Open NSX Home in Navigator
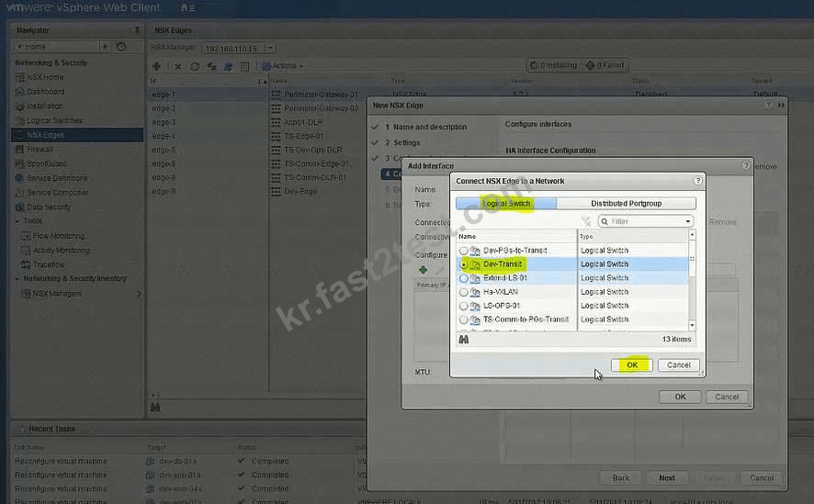 tap(45, 77)
